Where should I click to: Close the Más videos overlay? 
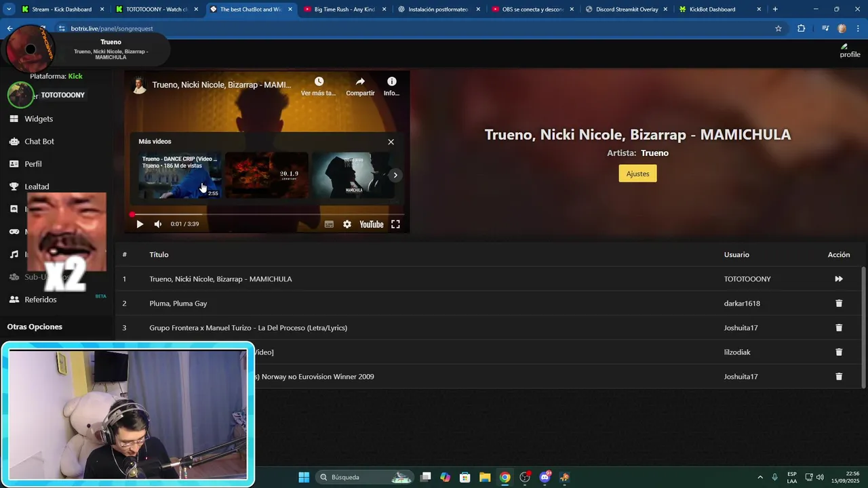coord(391,142)
